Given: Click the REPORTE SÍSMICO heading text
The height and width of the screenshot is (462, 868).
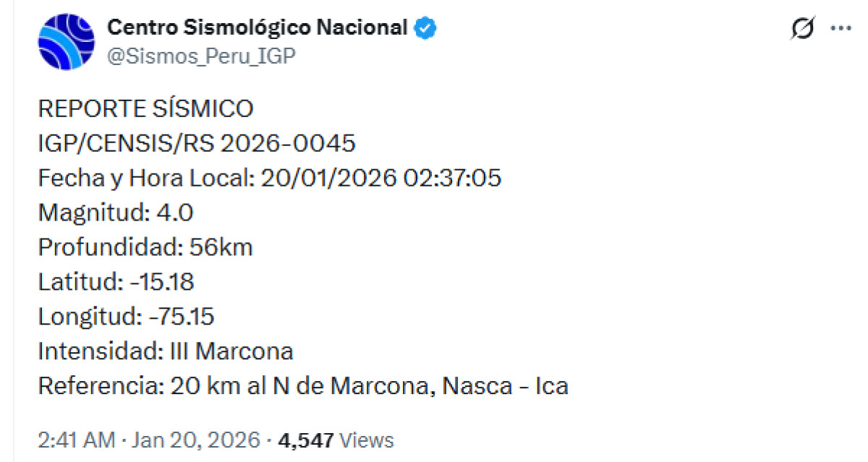Looking at the screenshot, I should click(145, 109).
